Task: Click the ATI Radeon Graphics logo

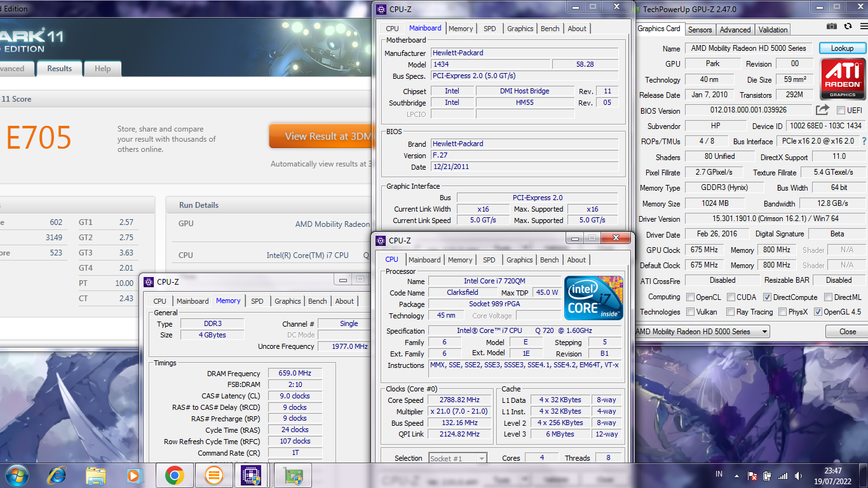Action: (843, 79)
